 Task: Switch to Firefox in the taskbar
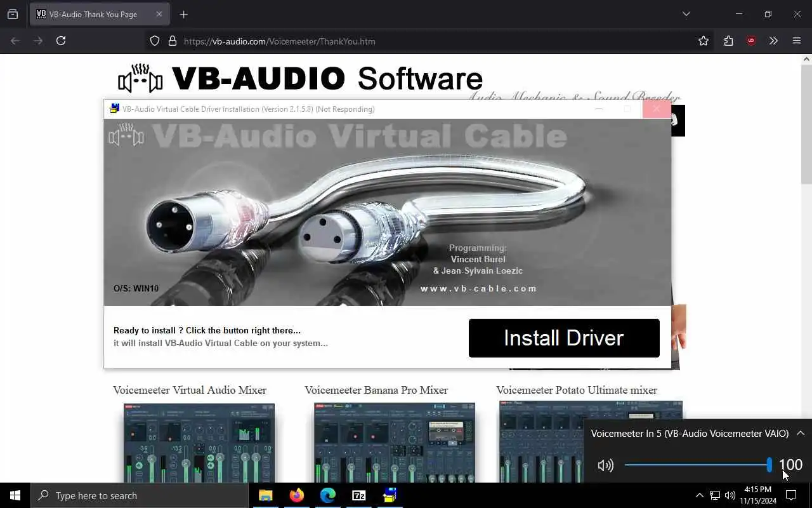pyautogui.click(x=296, y=495)
